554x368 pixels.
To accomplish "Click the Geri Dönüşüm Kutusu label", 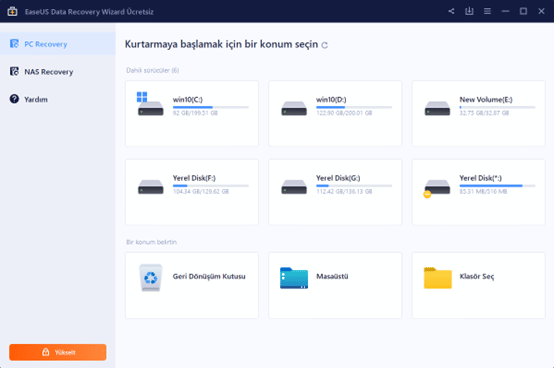I will 209,276.
